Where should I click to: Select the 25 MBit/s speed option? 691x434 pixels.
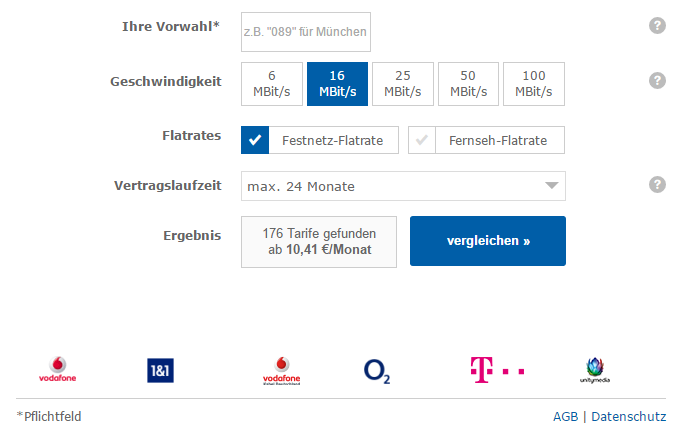coord(403,84)
